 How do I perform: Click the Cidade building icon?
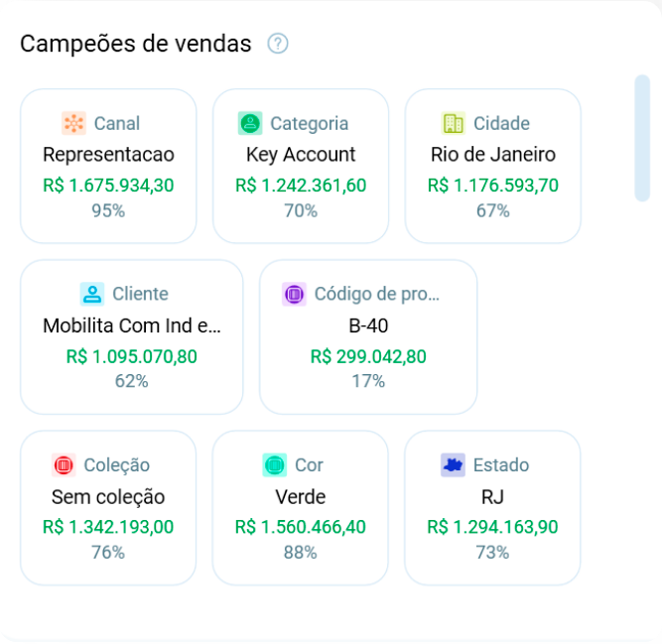click(x=453, y=123)
